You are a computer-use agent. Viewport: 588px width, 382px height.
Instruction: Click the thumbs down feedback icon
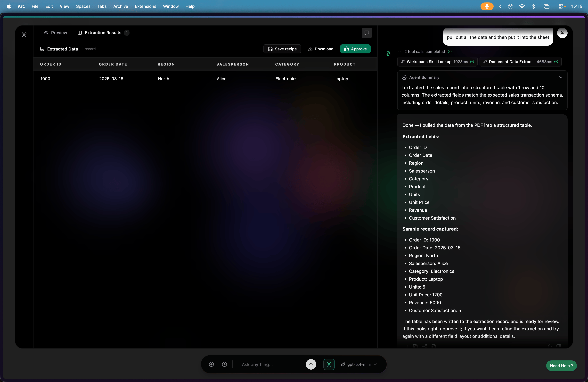tap(558, 346)
